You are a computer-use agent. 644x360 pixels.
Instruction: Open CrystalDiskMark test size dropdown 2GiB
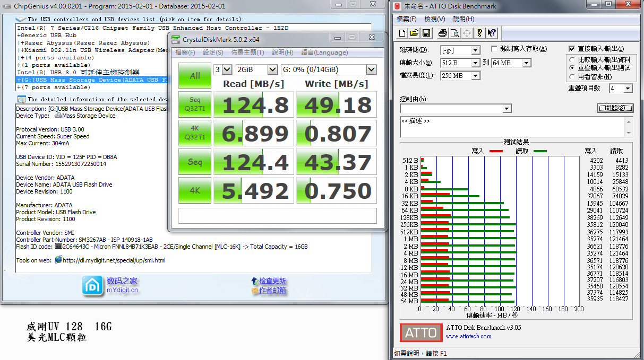click(x=256, y=69)
